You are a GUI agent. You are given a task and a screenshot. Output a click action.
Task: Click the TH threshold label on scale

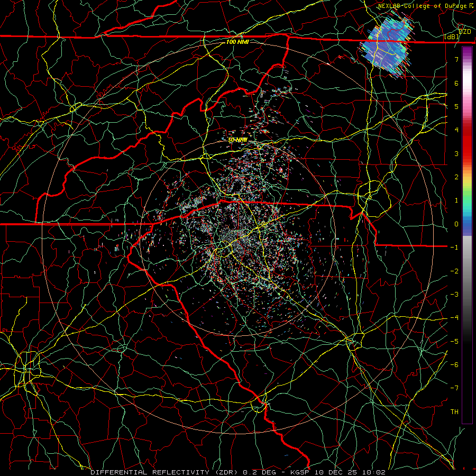click(454, 411)
